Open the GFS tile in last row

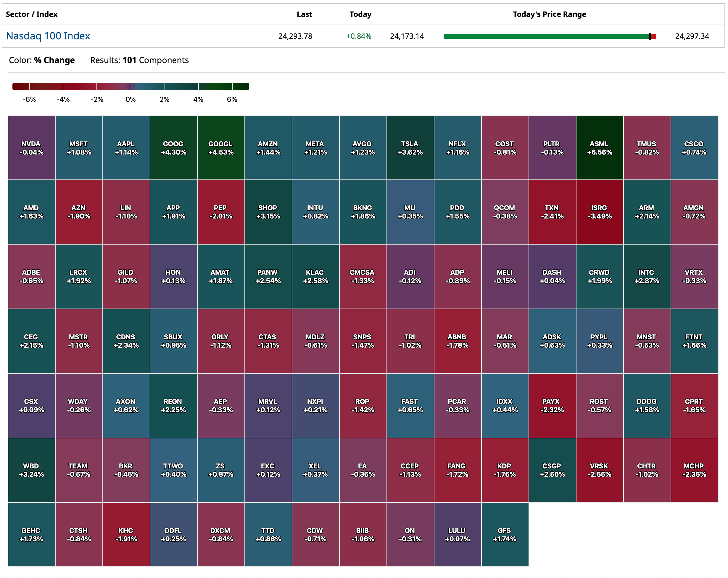tap(505, 534)
